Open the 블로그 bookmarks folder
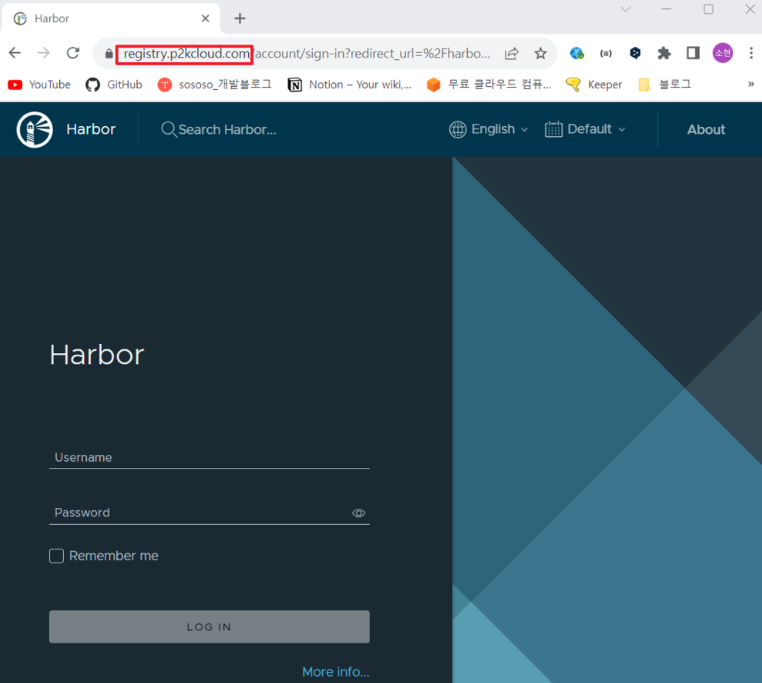Viewport: 762px width, 683px height. 664,85
